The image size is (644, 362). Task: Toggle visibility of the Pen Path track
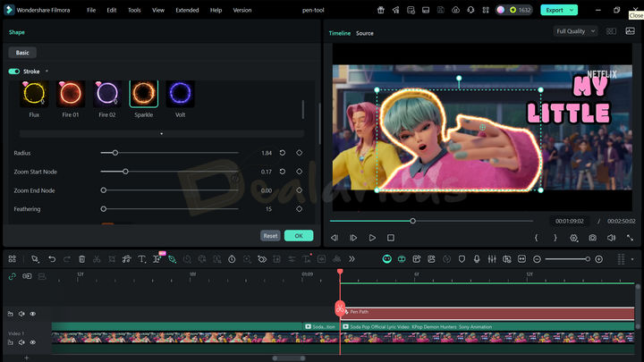point(33,314)
